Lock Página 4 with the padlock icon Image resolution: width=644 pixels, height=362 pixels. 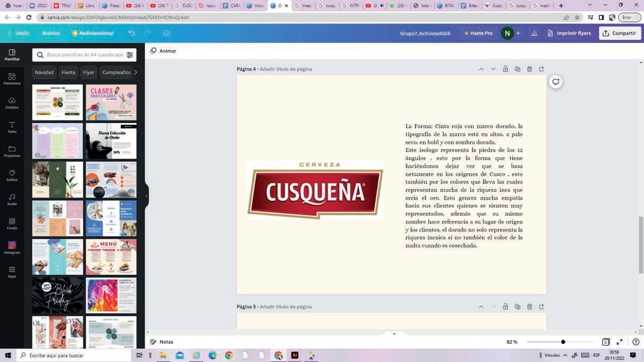point(505,69)
